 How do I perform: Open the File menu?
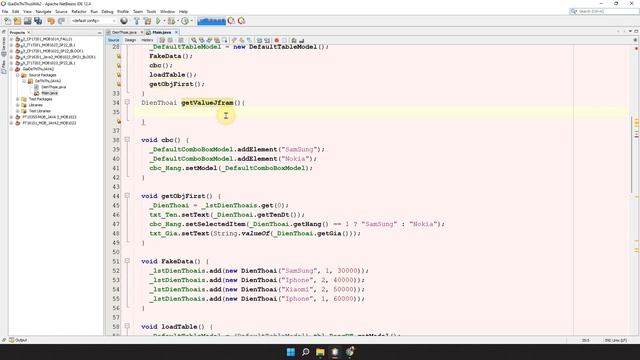point(5,11)
